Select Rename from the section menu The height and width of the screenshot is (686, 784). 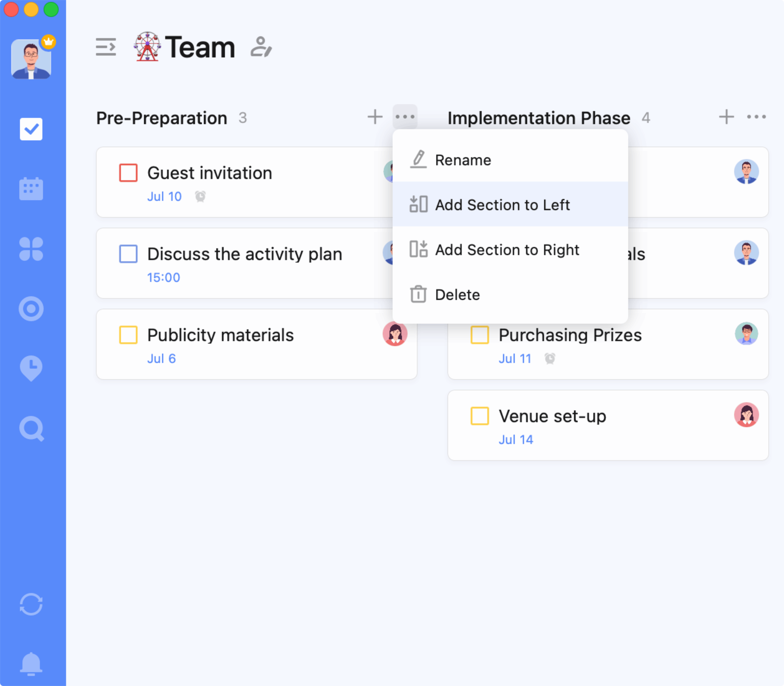pyautogui.click(x=463, y=160)
